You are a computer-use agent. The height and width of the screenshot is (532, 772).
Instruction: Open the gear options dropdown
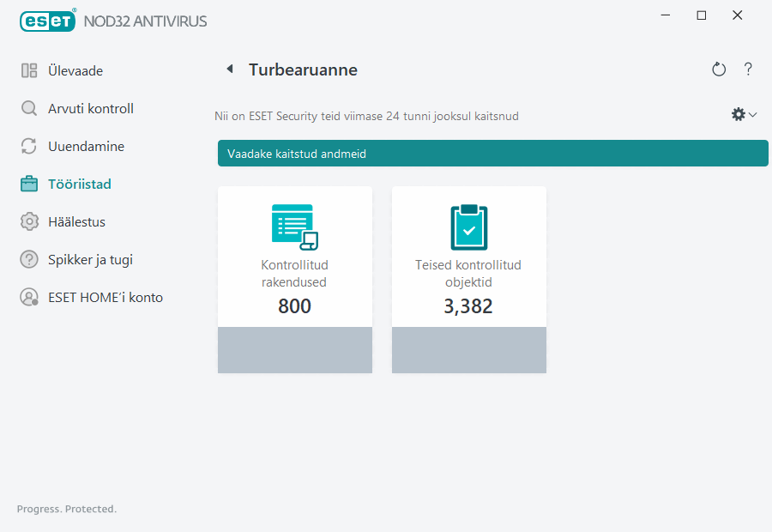(x=737, y=113)
